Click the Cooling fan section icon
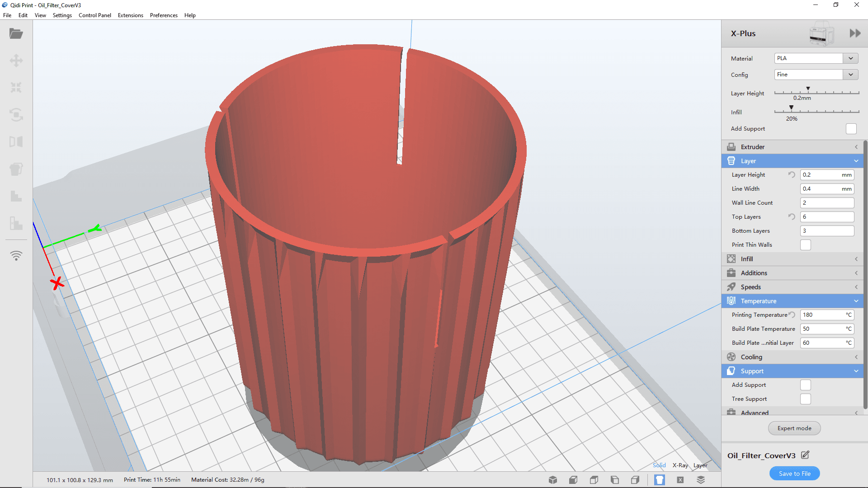 (x=731, y=357)
